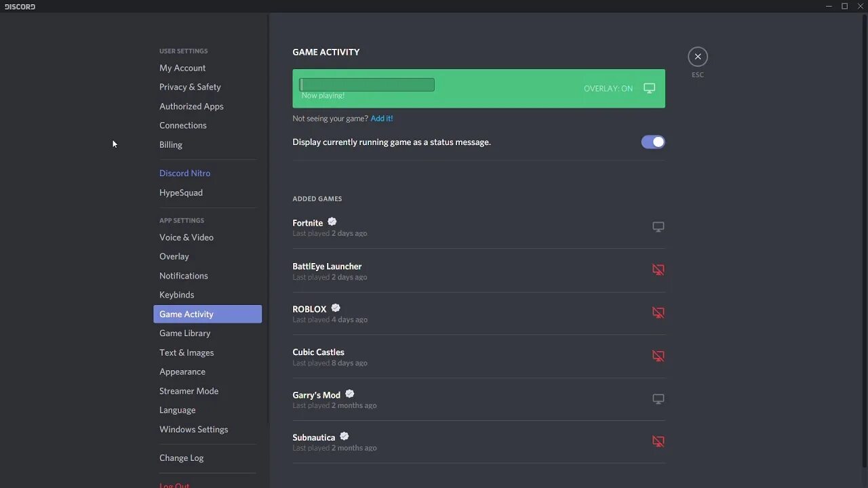
Task: Turn off display running game status switch
Action: point(653,142)
